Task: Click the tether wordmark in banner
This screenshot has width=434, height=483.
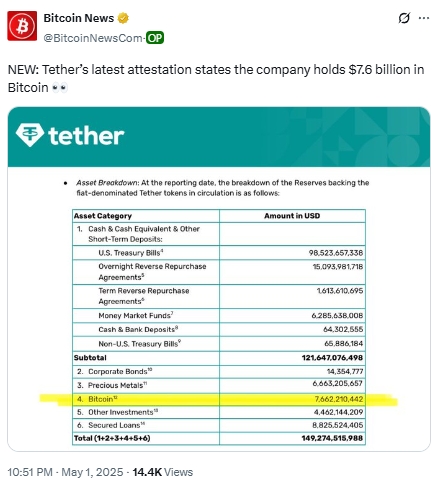Action: click(86, 136)
